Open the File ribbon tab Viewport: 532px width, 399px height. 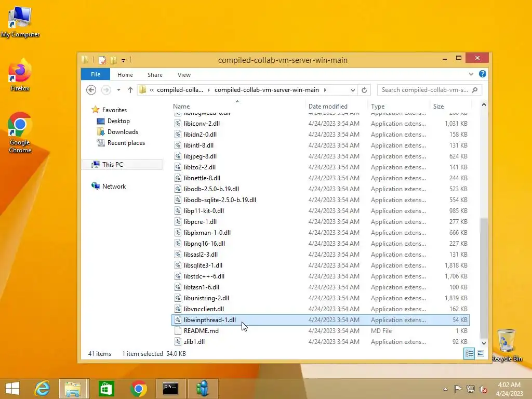[x=96, y=74]
